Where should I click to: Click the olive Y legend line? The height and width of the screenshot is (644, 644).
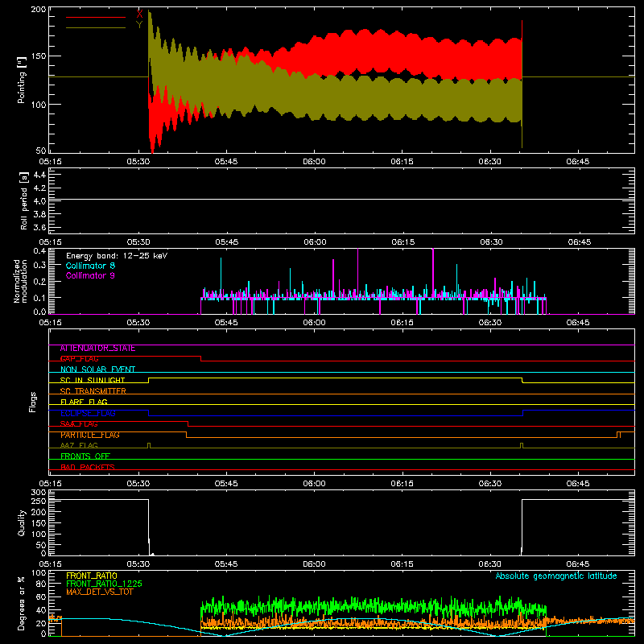pos(96,28)
